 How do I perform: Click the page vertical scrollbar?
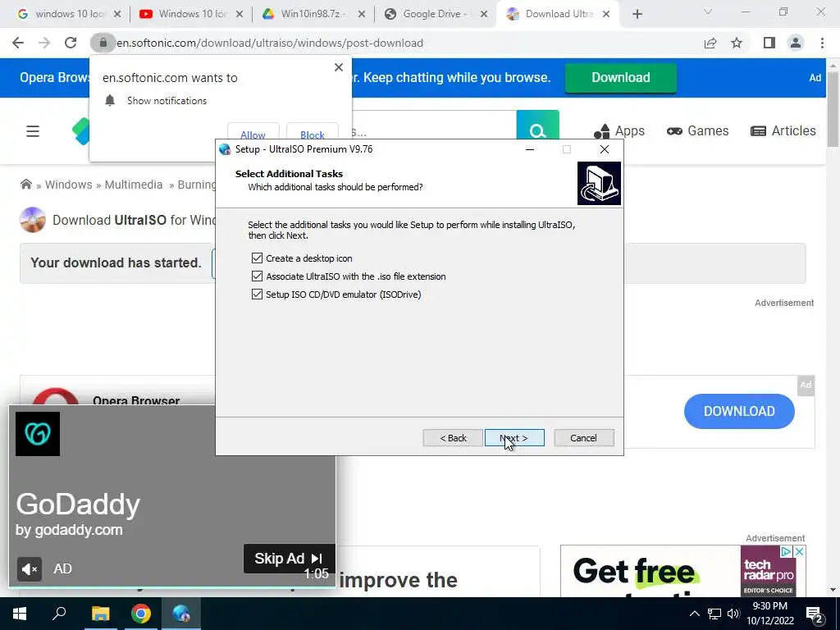tap(833, 110)
